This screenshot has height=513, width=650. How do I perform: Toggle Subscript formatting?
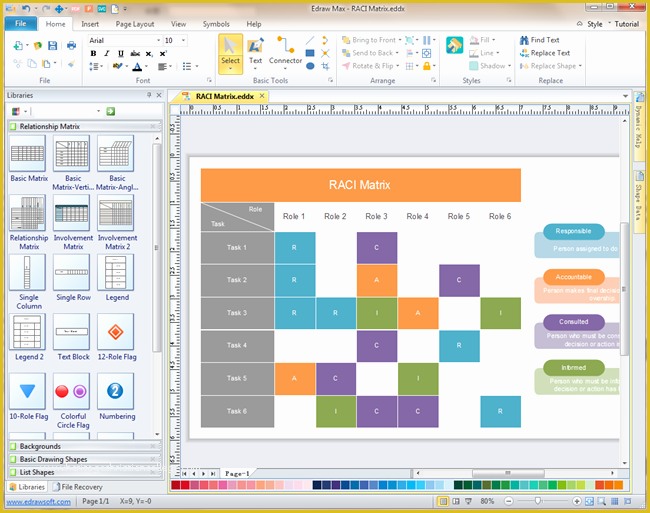point(149,53)
